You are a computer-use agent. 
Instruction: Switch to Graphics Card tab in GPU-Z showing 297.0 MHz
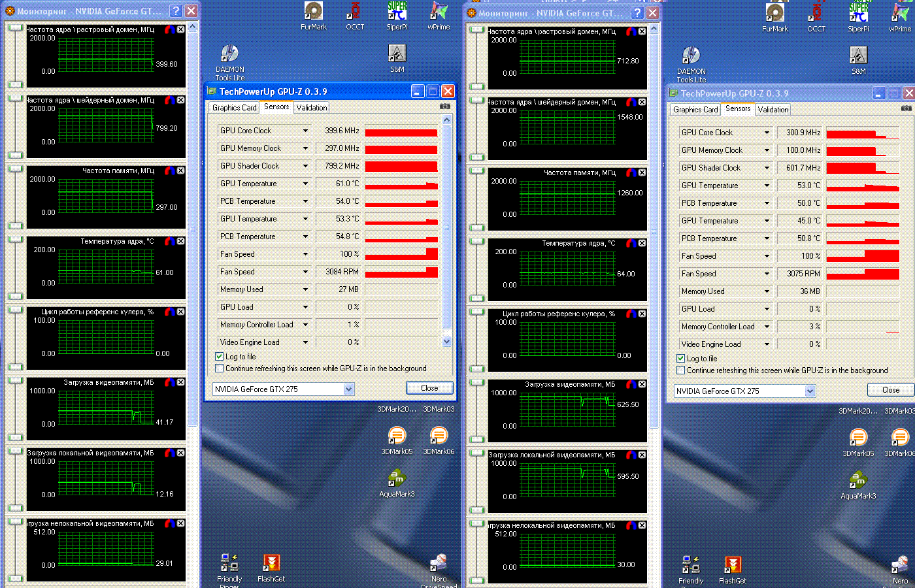tap(234, 108)
